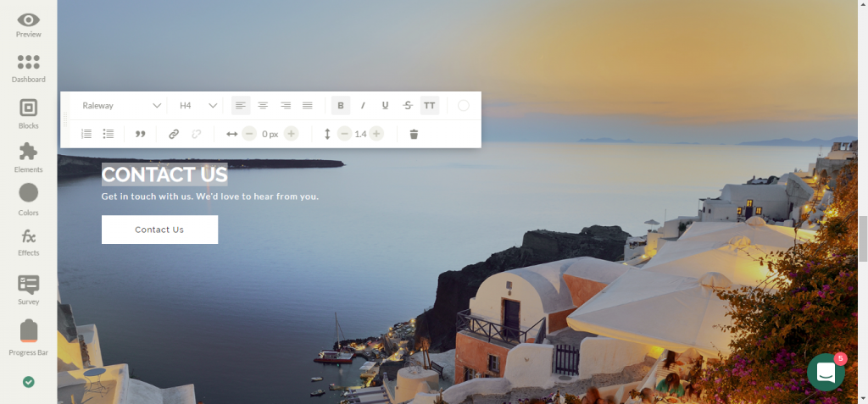Viewport: 868px width, 404px height.
Task: Open the Blocks panel
Action: [28, 114]
